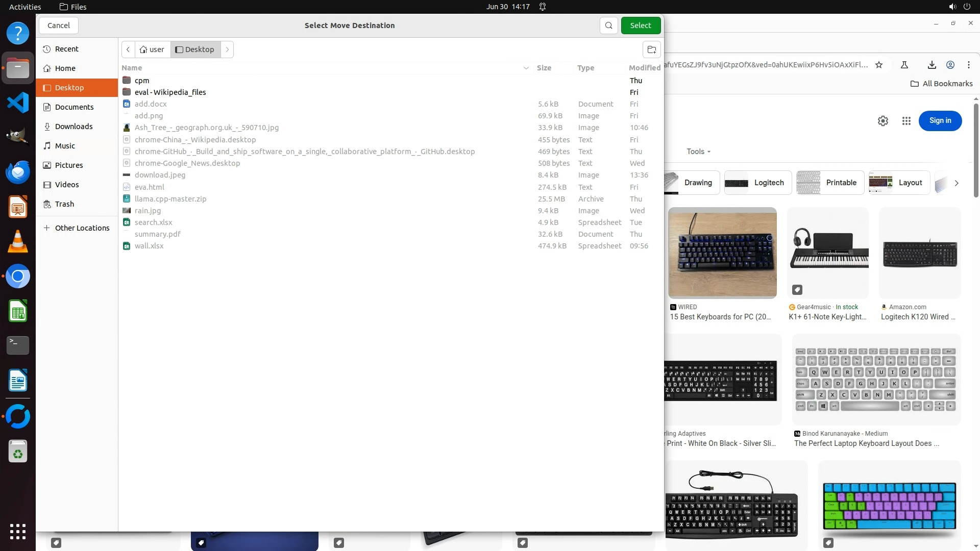
Task: Click the search icon in dialog header
Action: point(608,26)
